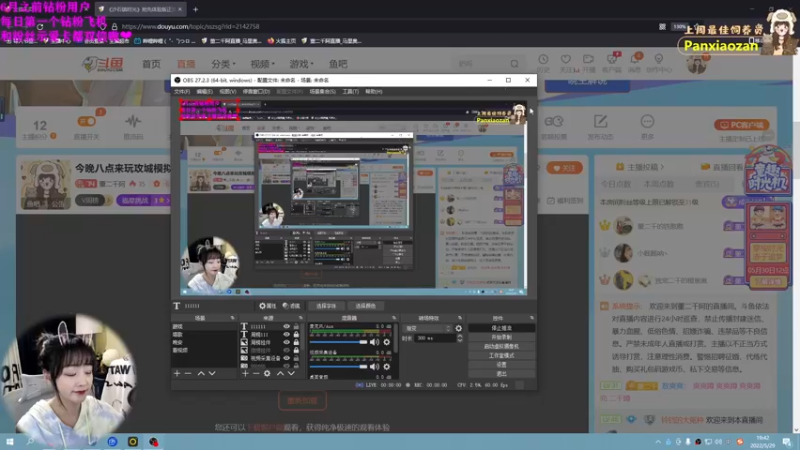This screenshot has width=800, height=450.
Task: Pop out the Sources dock panel
Action: pos(301,318)
